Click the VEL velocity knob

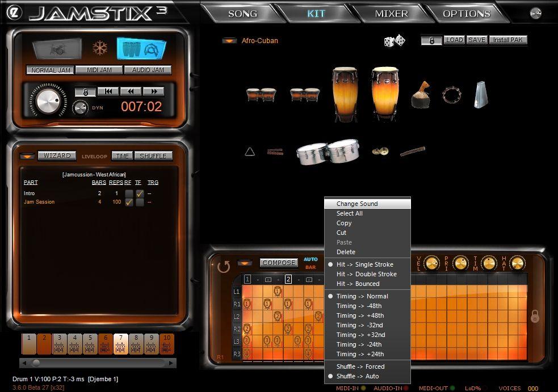431,263
